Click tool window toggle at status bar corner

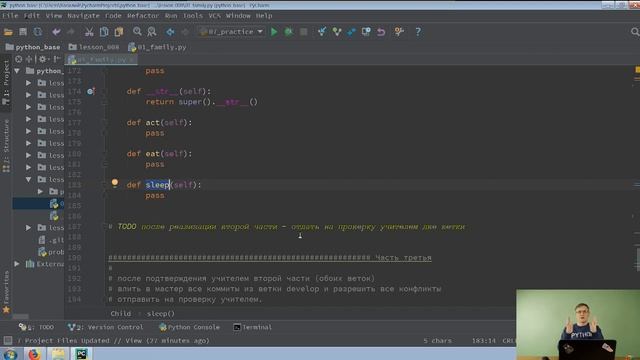7,340
